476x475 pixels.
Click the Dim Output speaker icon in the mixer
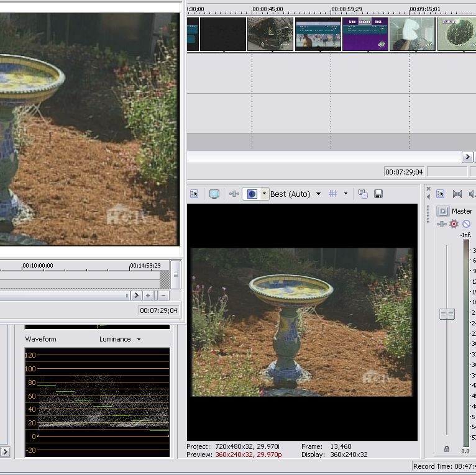coord(472,194)
